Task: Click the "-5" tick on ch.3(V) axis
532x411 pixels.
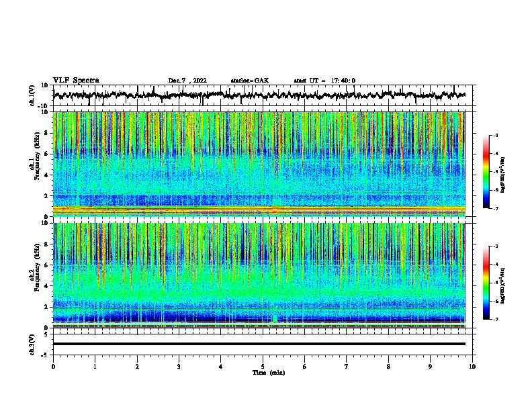Action: tap(45, 355)
